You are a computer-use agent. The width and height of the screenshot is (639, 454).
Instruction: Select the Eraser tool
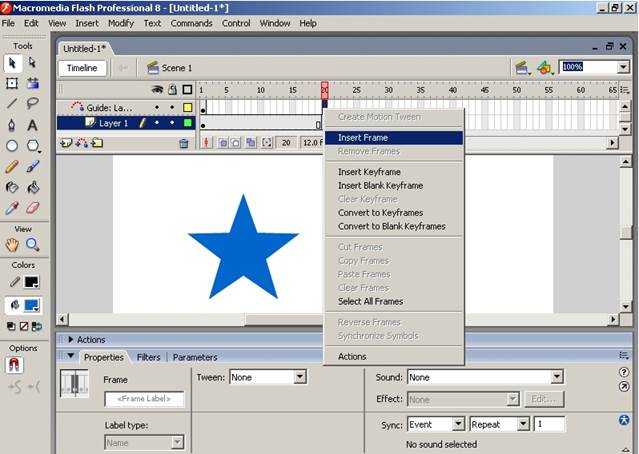pos(33,208)
